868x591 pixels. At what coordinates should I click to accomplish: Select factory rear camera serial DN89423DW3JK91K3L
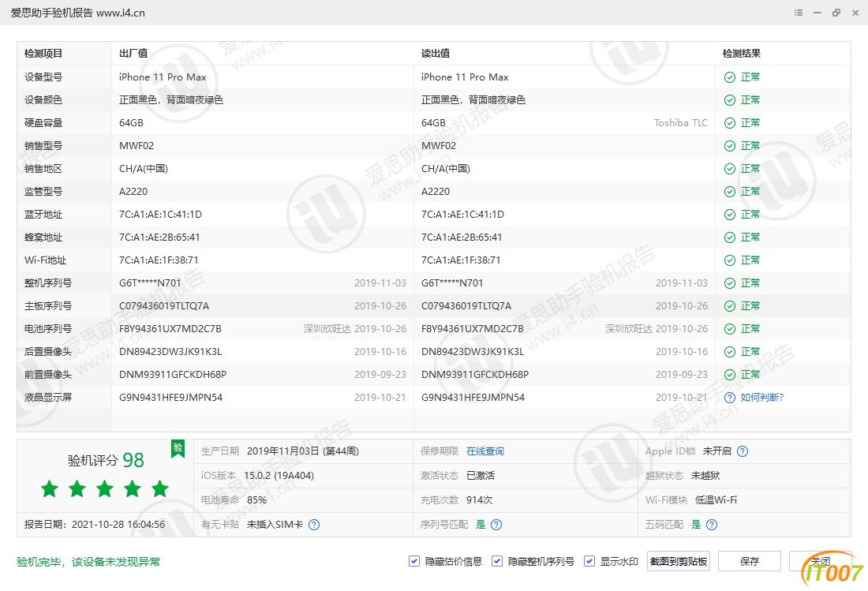click(170, 351)
